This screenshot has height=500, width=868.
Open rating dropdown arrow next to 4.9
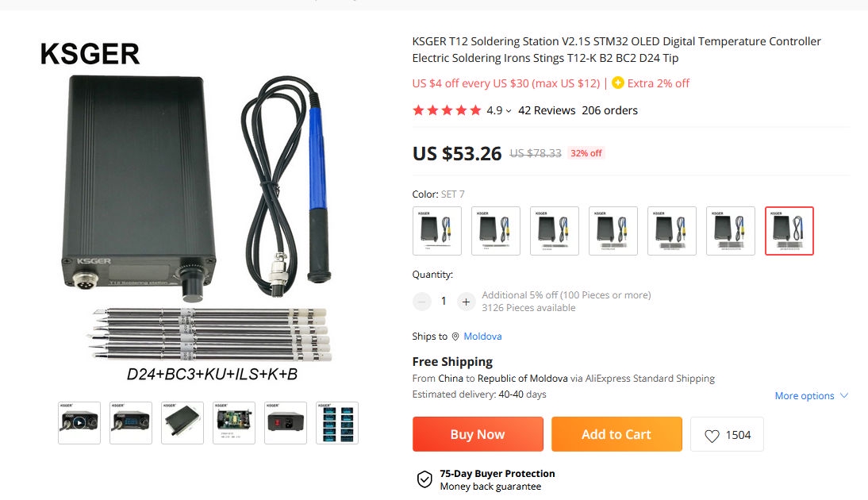508,111
